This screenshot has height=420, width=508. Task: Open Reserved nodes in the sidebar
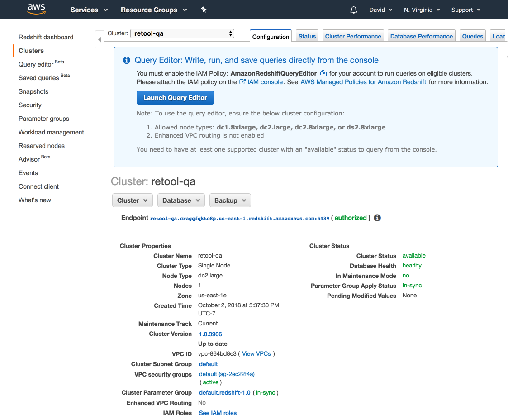pyautogui.click(x=42, y=146)
